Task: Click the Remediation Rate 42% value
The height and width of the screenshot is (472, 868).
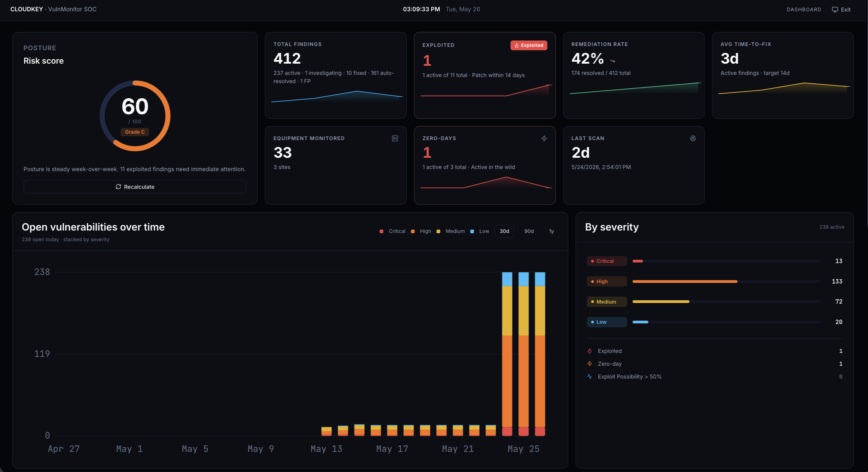Action: tap(587, 59)
